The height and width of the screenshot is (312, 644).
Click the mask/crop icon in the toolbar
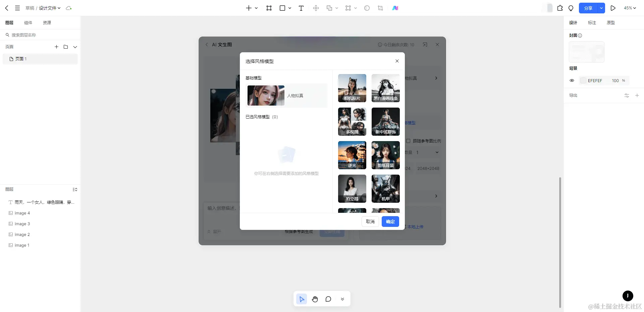(380, 8)
